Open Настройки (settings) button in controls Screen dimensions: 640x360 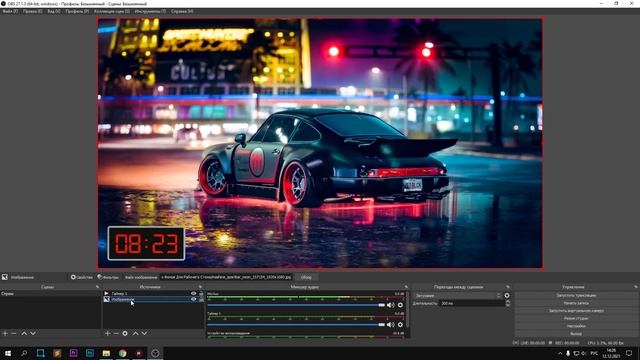click(576, 326)
